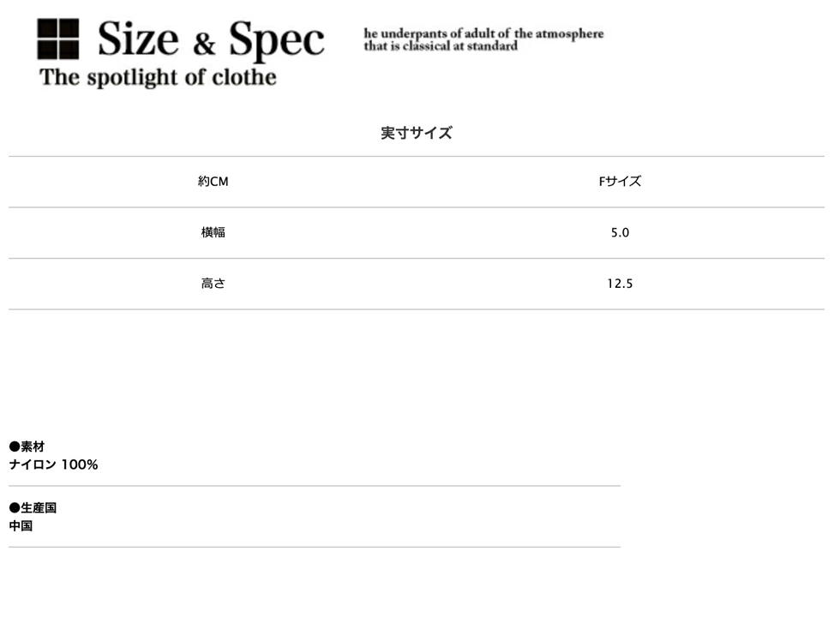The width and height of the screenshot is (840, 629).
Task: Click the "he underpants of adult" tagline line
Action: [x=483, y=33]
